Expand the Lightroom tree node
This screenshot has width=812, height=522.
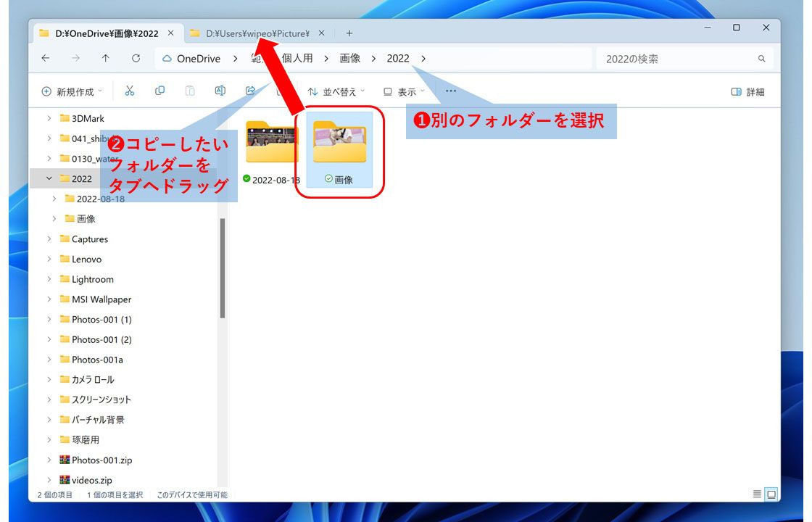click(x=49, y=279)
